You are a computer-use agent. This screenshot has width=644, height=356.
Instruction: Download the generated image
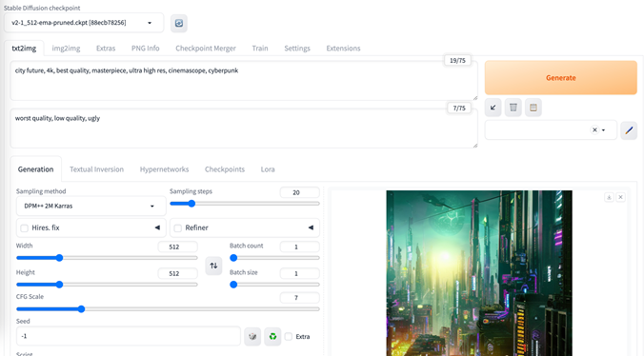pyautogui.click(x=609, y=197)
